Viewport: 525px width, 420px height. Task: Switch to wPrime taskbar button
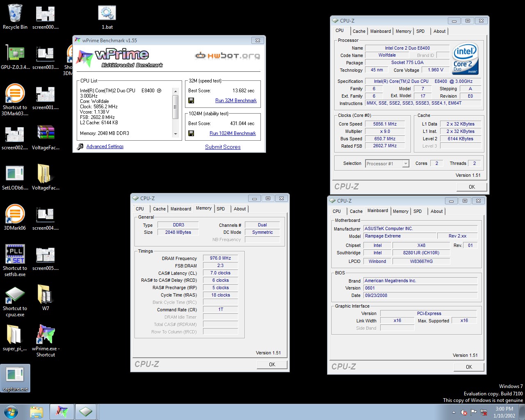[x=62, y=412]
